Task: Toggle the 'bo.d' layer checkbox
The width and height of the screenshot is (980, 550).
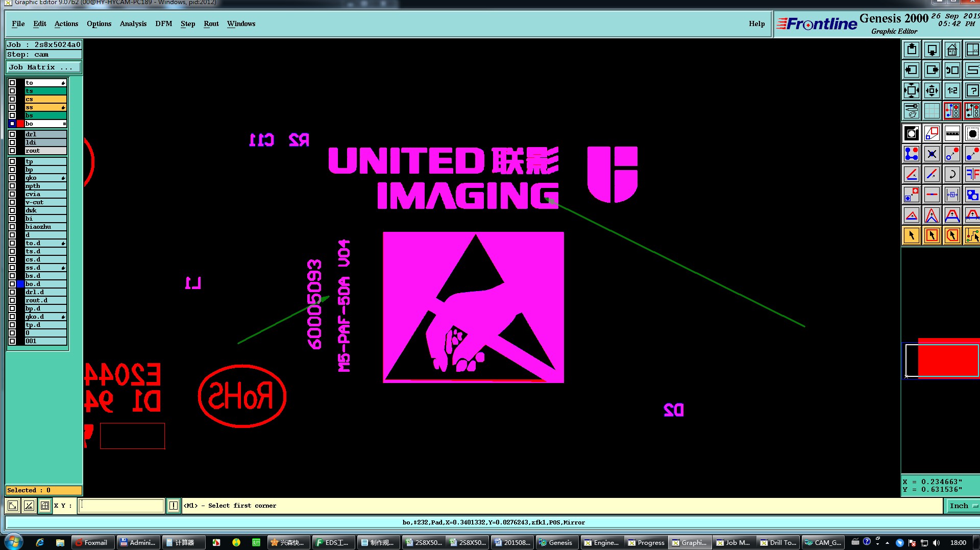Action: (12, 284)
